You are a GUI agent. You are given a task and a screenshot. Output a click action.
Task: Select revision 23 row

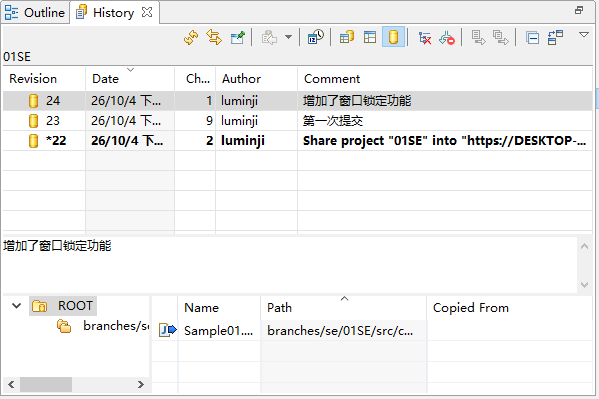click(298, 121)
